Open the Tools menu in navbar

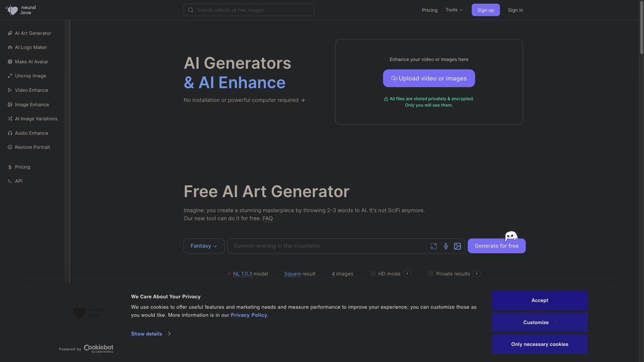[454, 10]
